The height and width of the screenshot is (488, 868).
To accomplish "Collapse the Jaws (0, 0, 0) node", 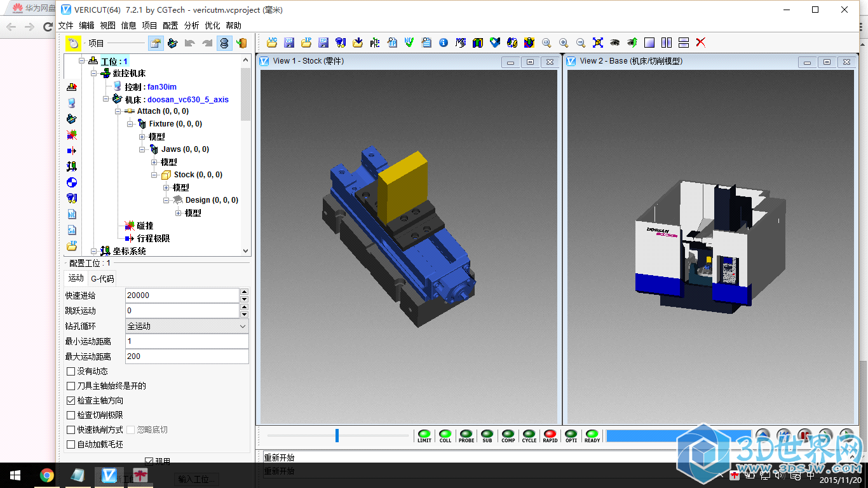I will pyautogui.click(x=142, y=149).
